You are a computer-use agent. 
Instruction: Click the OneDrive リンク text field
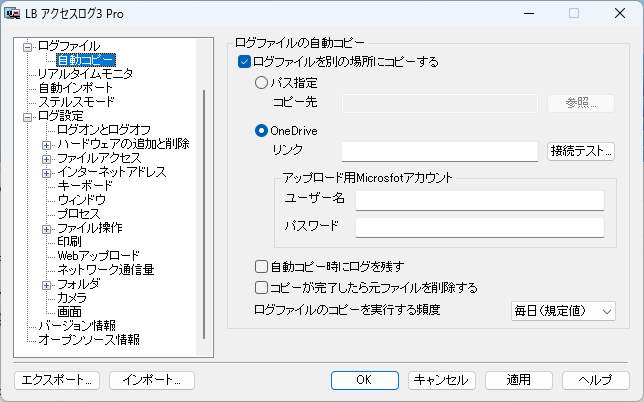coord(440,152)
